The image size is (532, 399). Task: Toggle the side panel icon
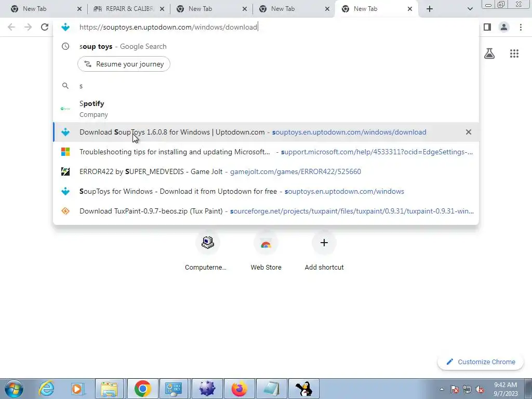click(487, 27)
